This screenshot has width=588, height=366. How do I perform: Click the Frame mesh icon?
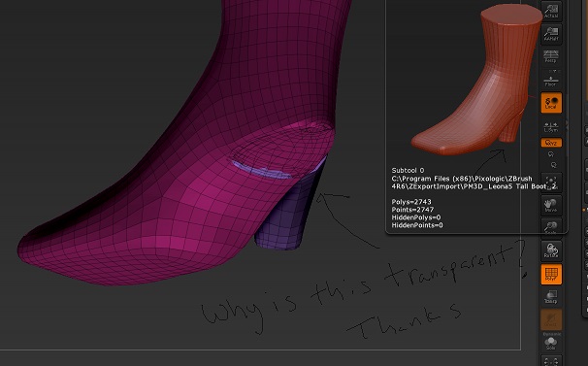pos(551,183)
